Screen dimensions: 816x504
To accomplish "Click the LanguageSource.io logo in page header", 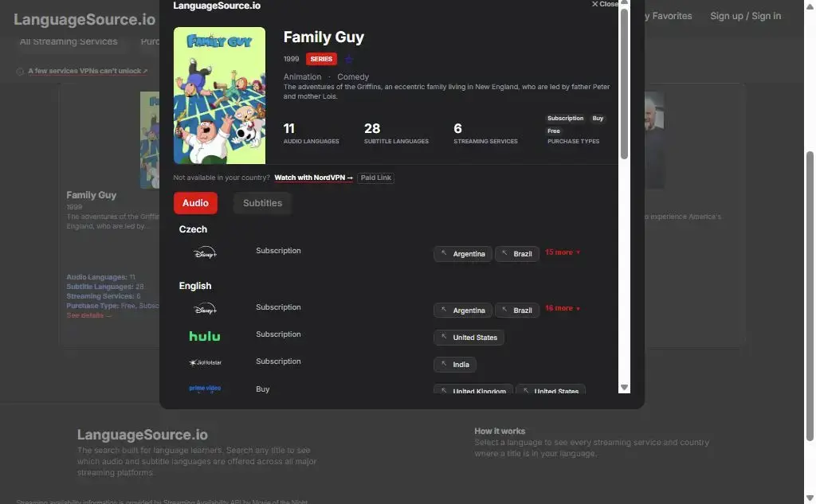I will coord(84,20).
